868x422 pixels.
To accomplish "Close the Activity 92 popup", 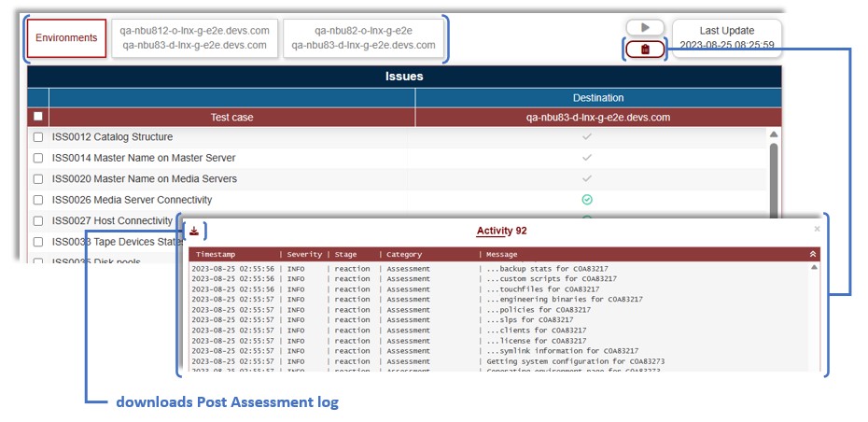I will tap(817, 229).
